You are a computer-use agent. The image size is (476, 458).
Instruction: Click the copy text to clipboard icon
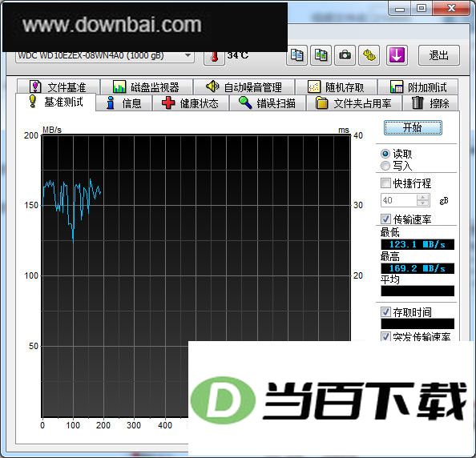[296, 55]
